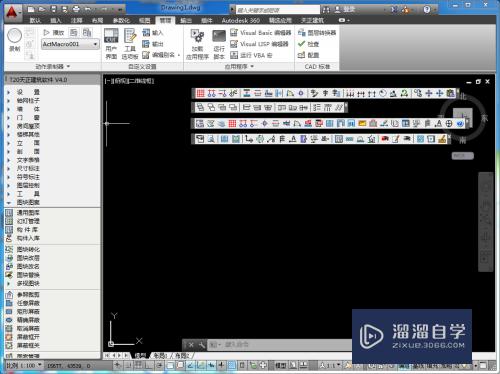
Task: Click the command line wrench settings icon
Action: 202,345
